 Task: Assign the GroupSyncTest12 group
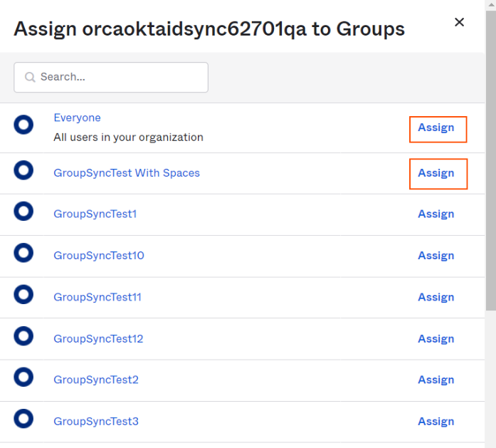click(436, 339)
